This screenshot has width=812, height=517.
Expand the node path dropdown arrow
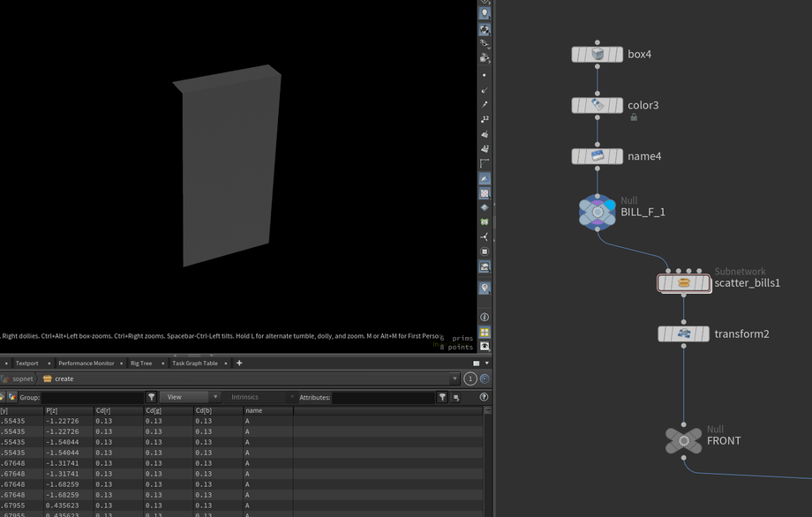pos(455,378)
